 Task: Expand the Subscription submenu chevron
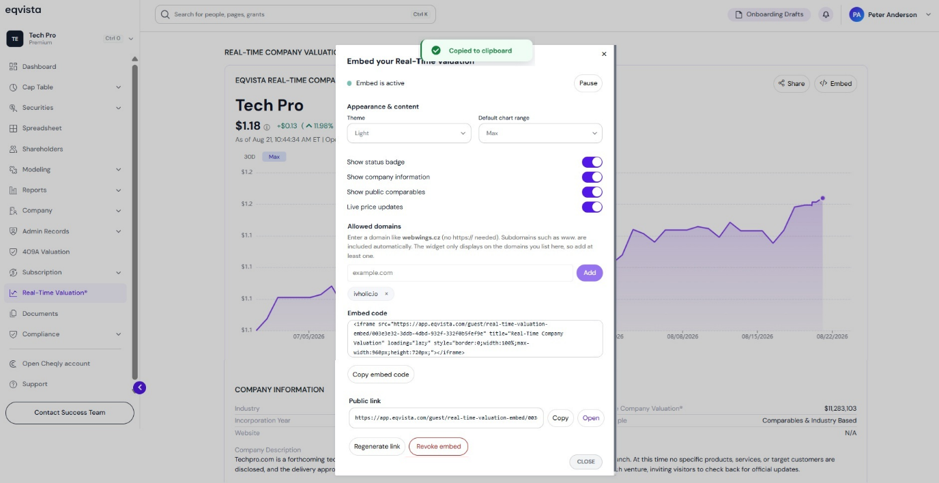pos(119,272)
